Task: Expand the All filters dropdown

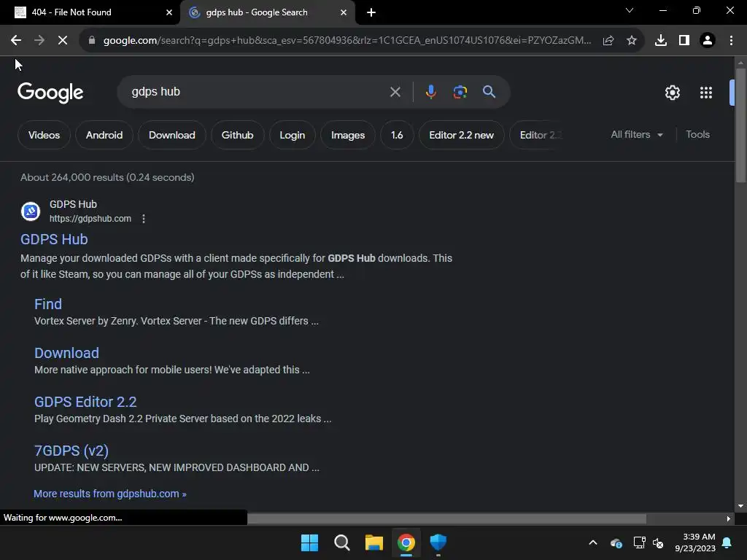Action: coord(636,135)
